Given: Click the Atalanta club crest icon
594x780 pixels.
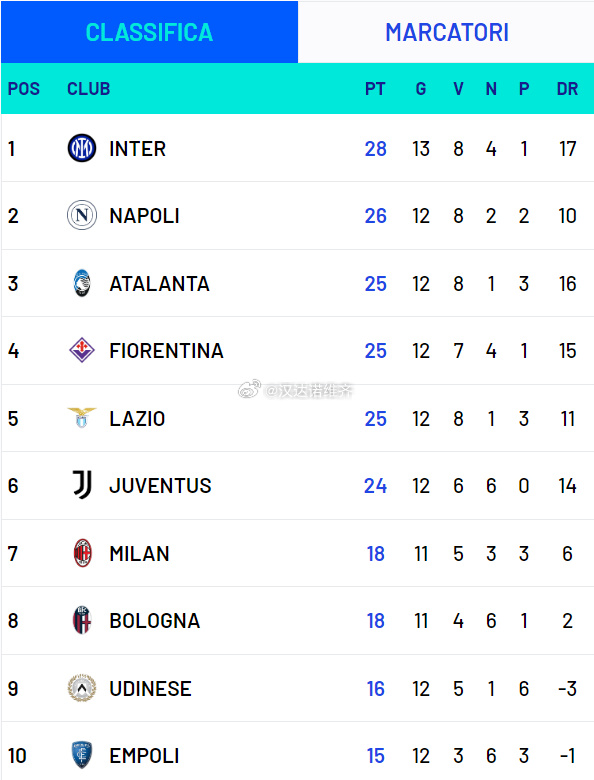Looking at the screenshot, I should 82,283.
